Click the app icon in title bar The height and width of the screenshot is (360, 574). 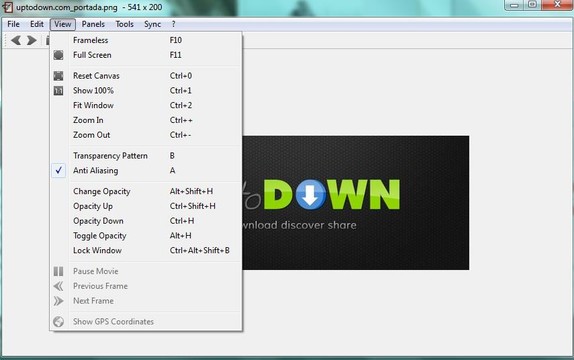click(7, 7)
